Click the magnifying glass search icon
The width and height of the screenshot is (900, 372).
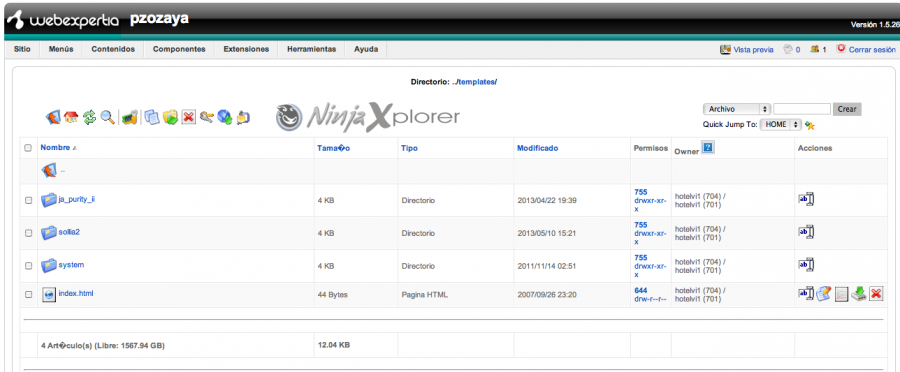tap(107, 117)
